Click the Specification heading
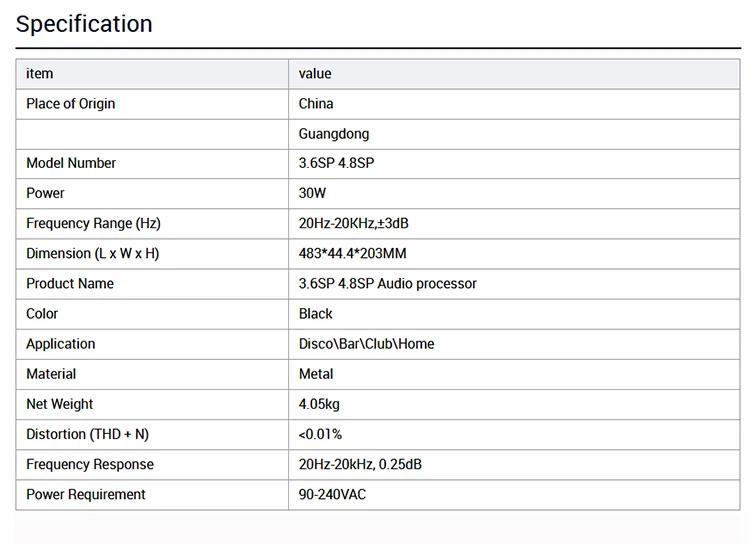 84,24
